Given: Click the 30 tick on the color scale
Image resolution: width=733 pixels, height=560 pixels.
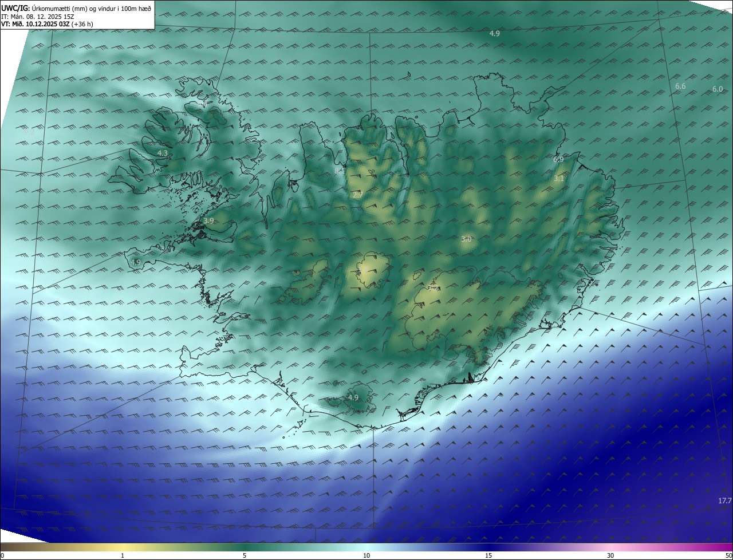Looking at the screenshot, I should pos(610,555).
